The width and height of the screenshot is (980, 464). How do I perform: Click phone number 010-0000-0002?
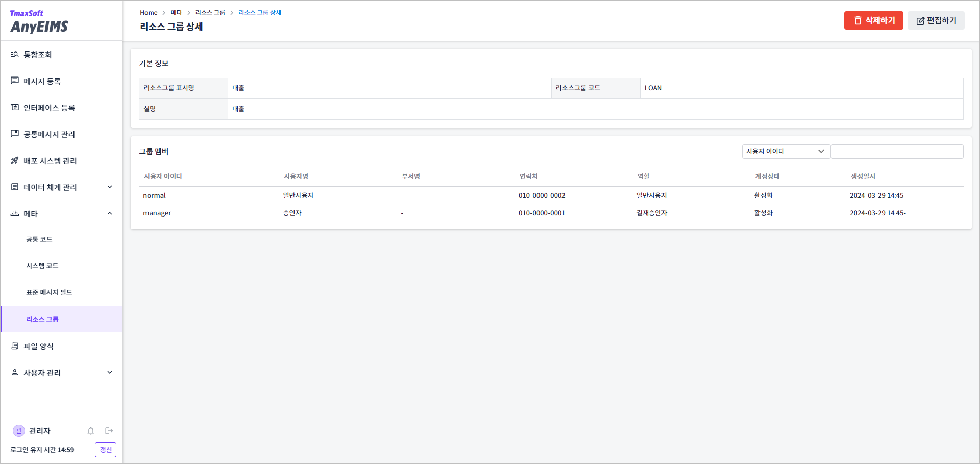(x=542, y=196)
